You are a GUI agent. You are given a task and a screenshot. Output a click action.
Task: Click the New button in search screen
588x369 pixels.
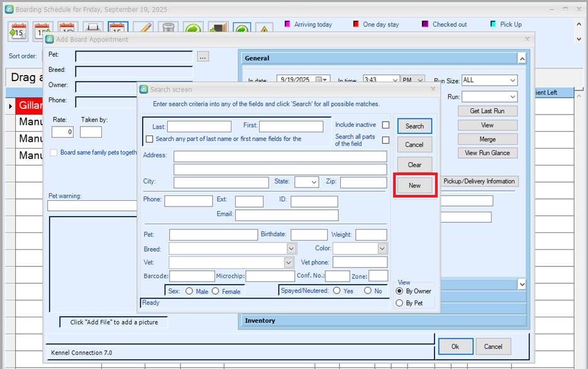(414, 186)
